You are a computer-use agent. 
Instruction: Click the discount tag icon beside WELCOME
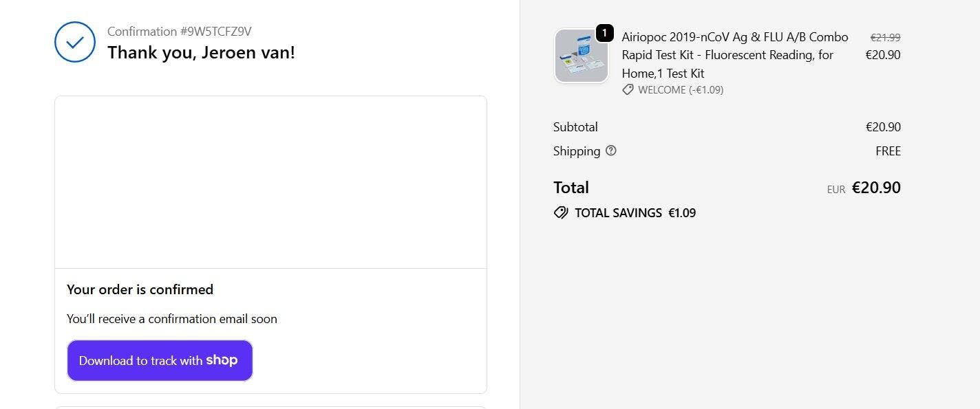[x=628, y=90]
